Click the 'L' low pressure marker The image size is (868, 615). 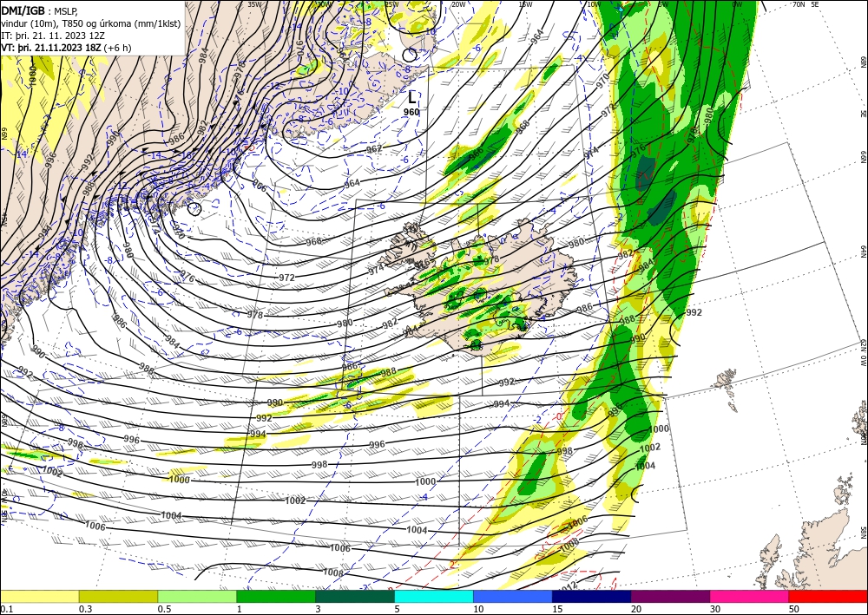(411, 98)
